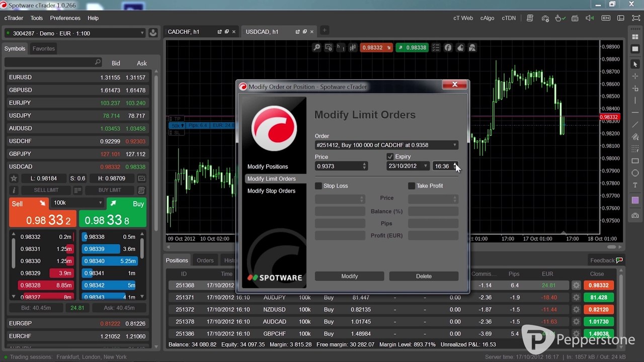Screen dimensions: 644x362
Task: Change the h1 timeframe icon
Action: 341,48
